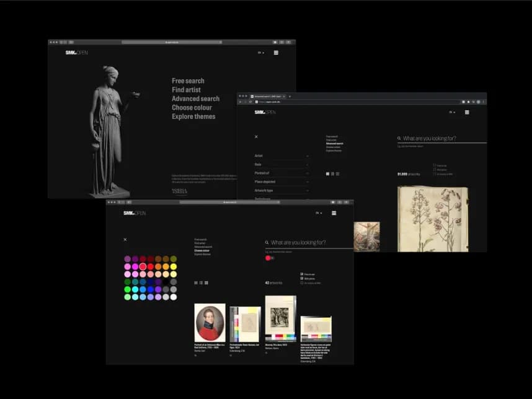Viewport: 532px width, 399px height.
Task: Click bold 'Advanced search' link in the advanced search window
Action: pyautogui.click(x=335, y=144)
